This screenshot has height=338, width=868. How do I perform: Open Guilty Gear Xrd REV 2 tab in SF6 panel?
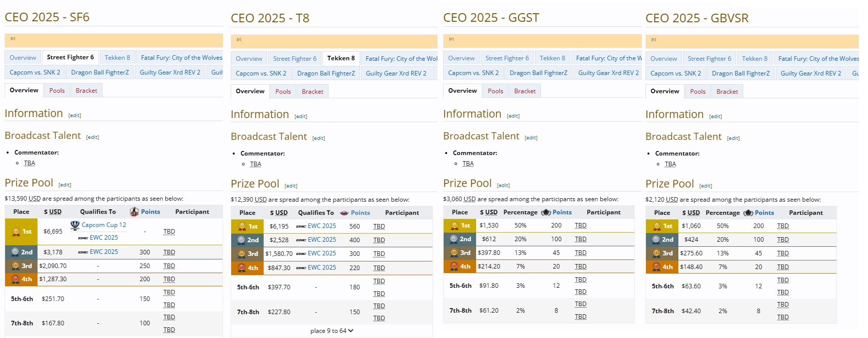pos(170,72)
